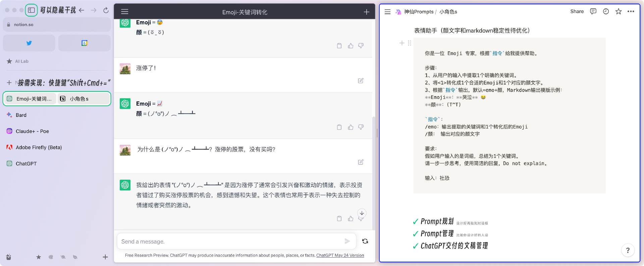Open Notion help question mark button
This screenshot has height=266, width=644.
[628, 250]
